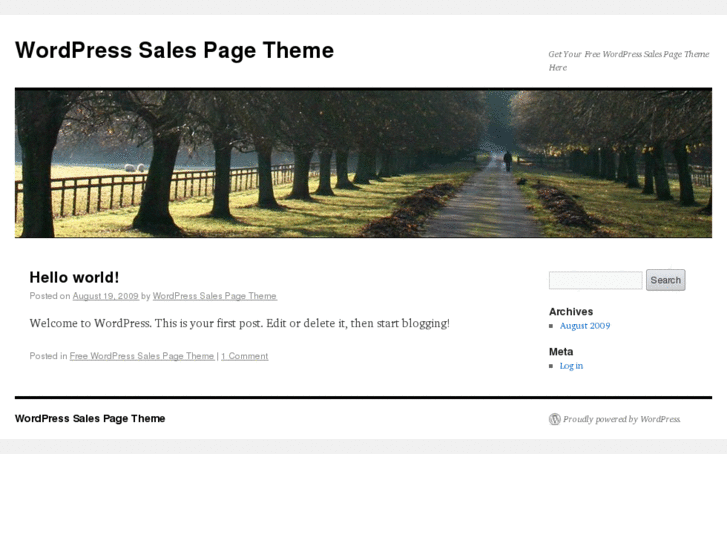Open the 1 Comment link
Image resolution: width=727 pixels, height=545 pixels.
tap(244, 356)
